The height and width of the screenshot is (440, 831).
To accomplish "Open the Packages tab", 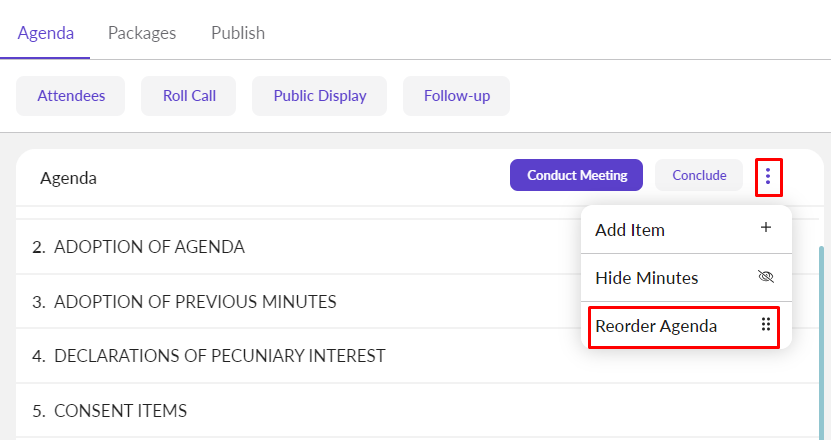I will click(x=142, y=33).
